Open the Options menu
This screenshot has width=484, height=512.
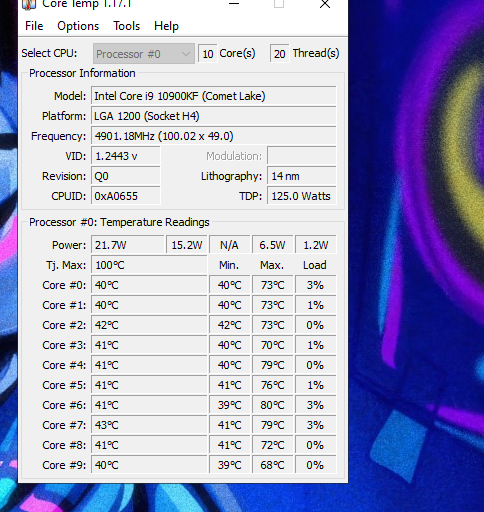tap(78, 26)
